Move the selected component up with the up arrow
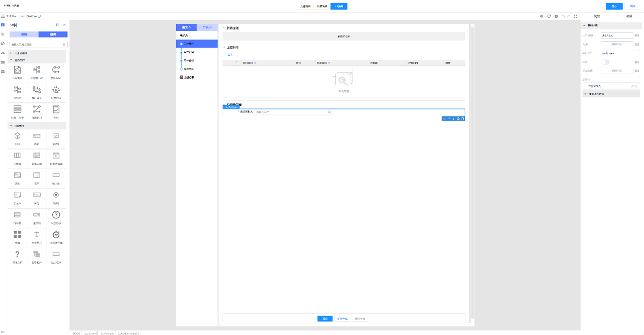 pos(449,119)
